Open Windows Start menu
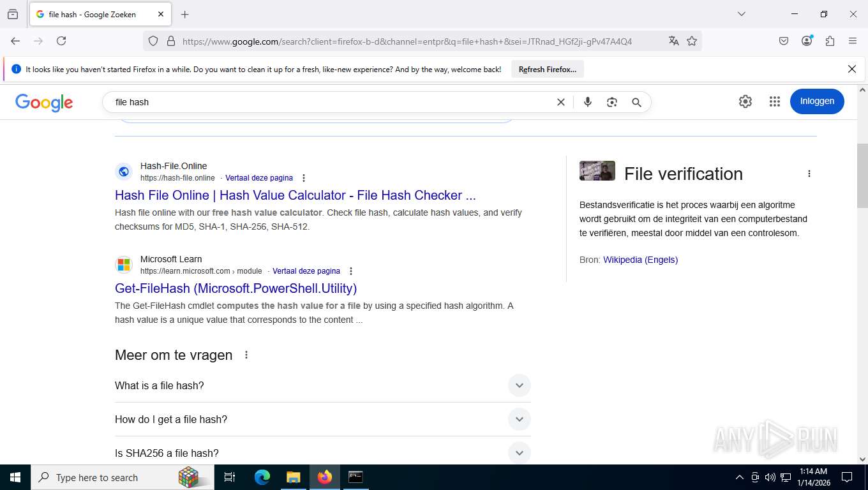 tap(15, 477)
